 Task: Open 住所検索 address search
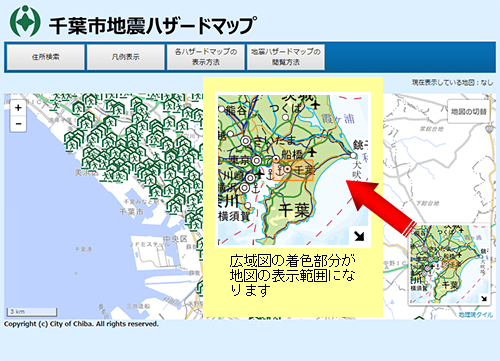(46, 57)
